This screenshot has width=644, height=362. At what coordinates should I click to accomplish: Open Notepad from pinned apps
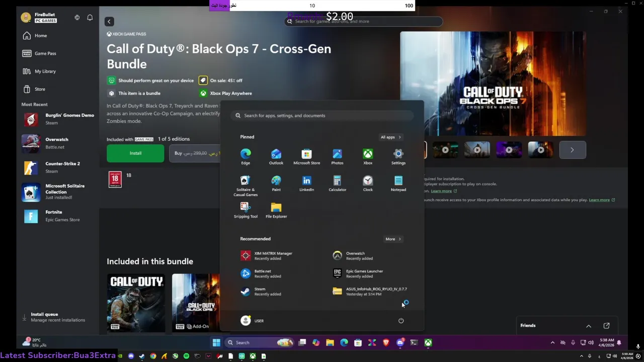[x=398, y=184]
